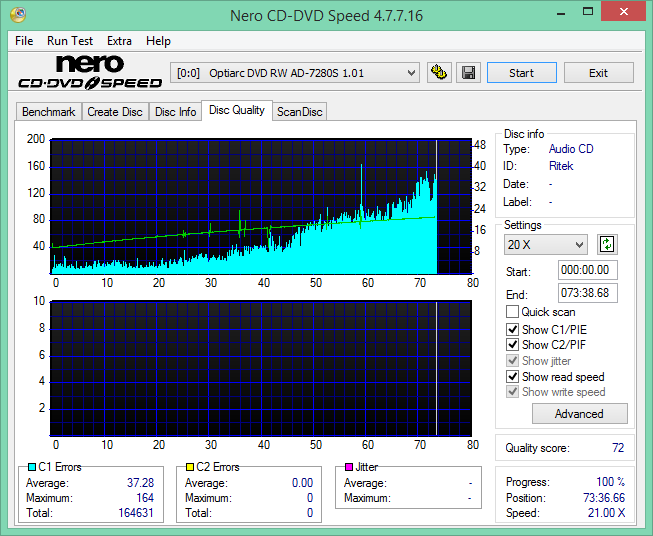The image size is (653, 536).
Task: Click the refresh speed settings icon
Action: coord(607,244)
